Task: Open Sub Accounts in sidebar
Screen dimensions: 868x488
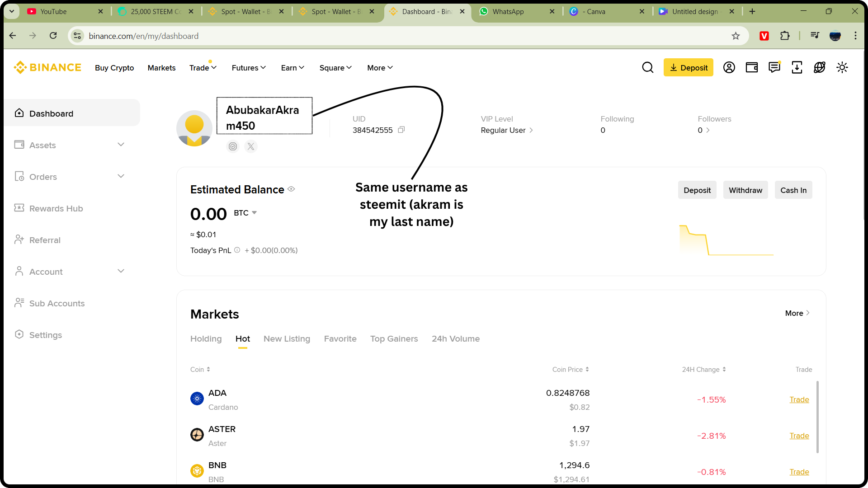Action: [57, 303]
